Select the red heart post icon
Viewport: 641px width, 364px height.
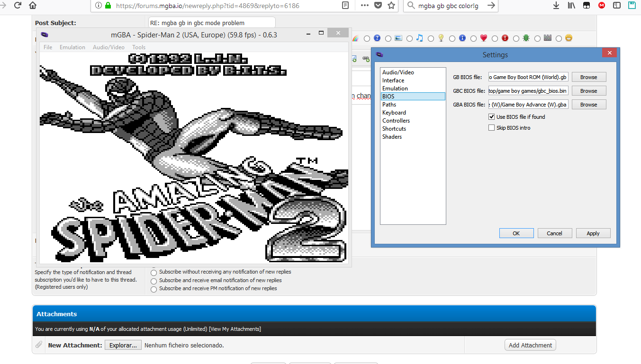click(484, 38)
